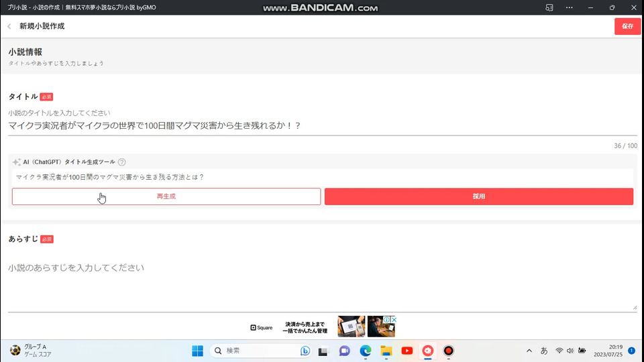
Task: Click the cast icon in title bar
Action: pos(549,7)
